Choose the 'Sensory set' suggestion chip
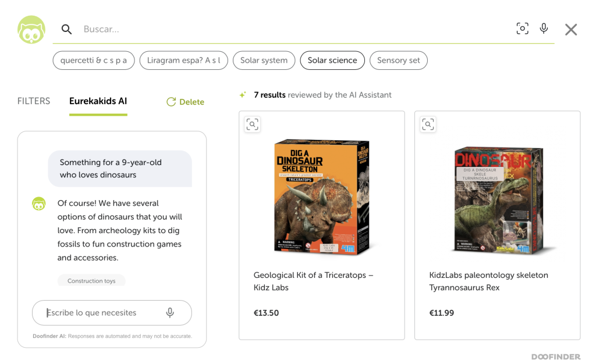Image resolution: width=596 pixels, height=364 pixels. [x=398, y=60]
